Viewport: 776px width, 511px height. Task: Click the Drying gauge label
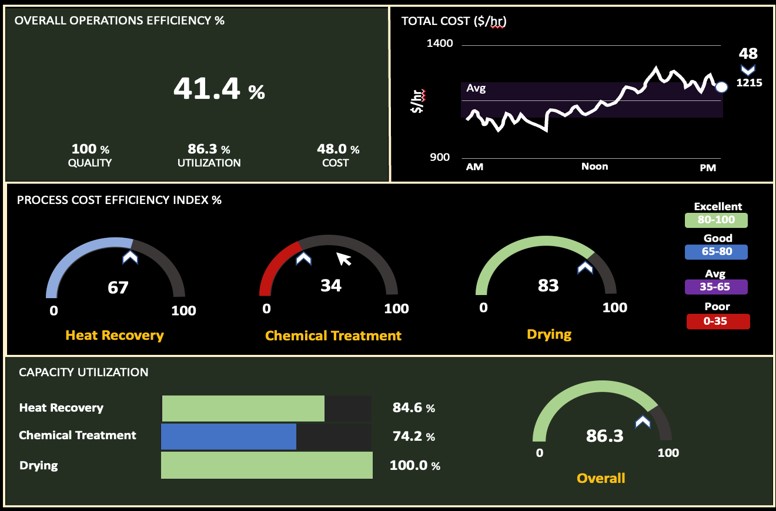[x=549, y=334]
